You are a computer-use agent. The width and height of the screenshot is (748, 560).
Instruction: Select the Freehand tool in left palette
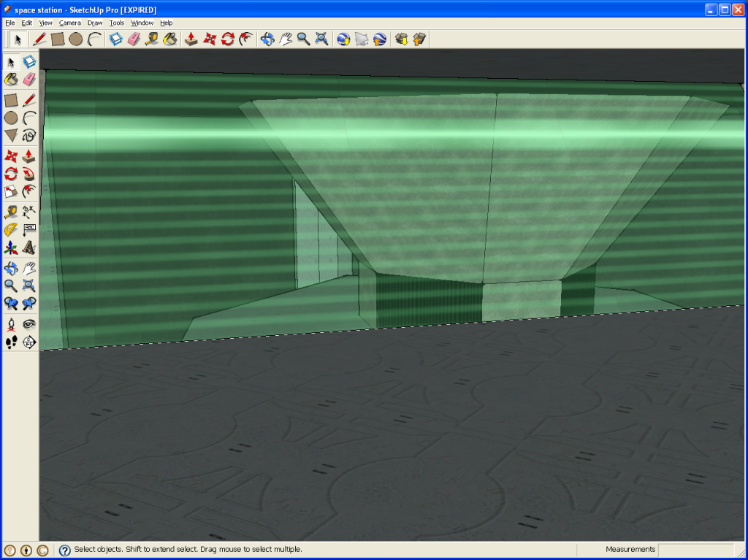pos(29,136)
